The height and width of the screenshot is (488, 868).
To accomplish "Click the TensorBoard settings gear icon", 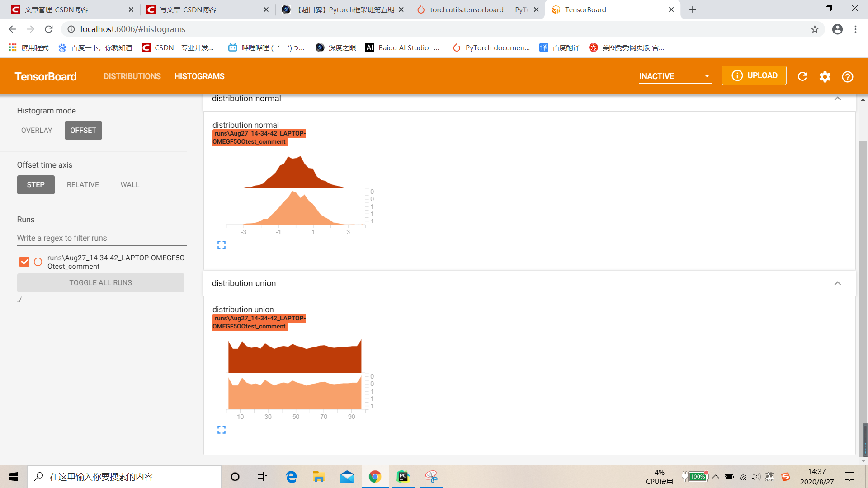I will (x=825, y=75).
